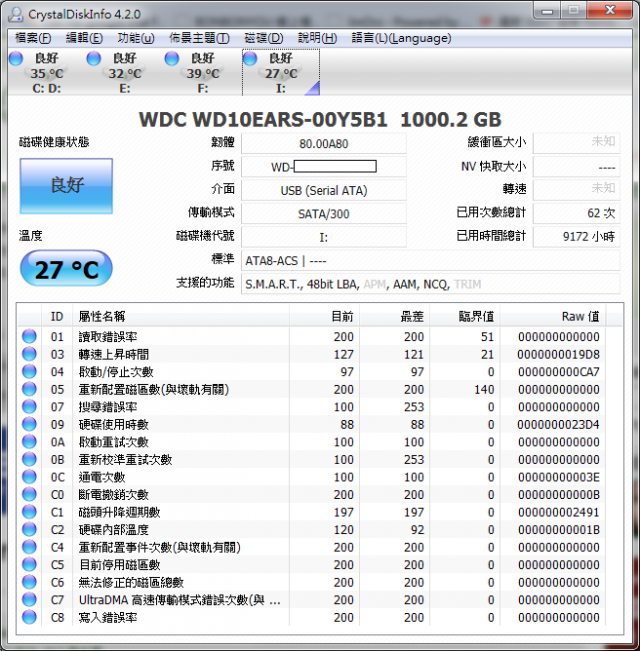Image resolution: width=640 pixels, height=652 pixels.
Task: Open the 佈景主題(T) menu
Action: (x=199, y=38)
